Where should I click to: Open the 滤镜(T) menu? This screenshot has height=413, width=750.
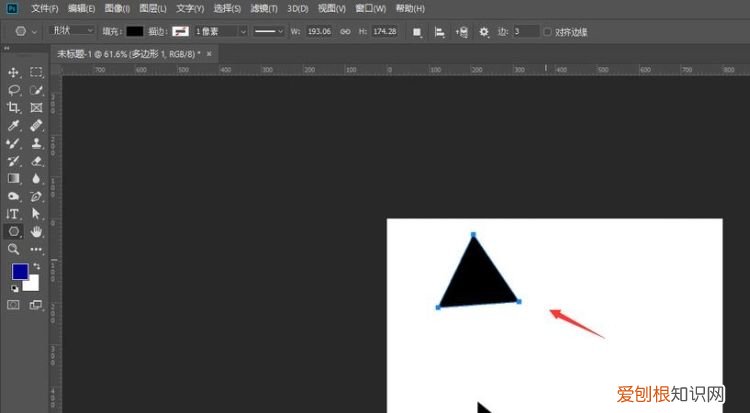point(264,8)
